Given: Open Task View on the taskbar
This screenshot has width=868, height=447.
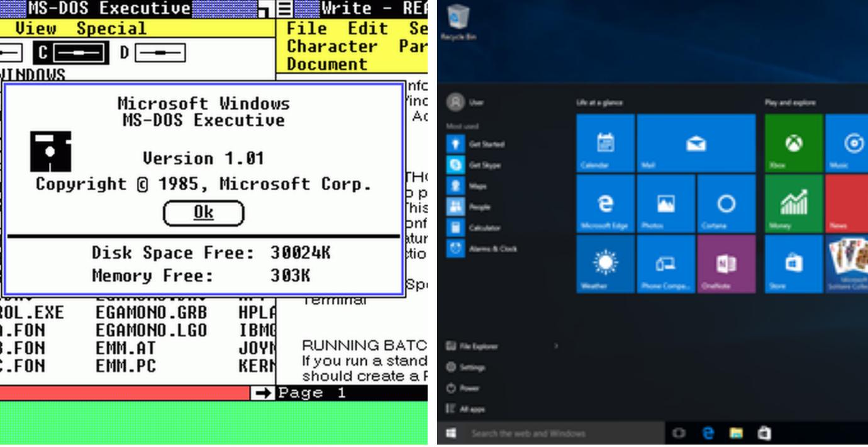Looking at the screenshot, I should point(679,433).
